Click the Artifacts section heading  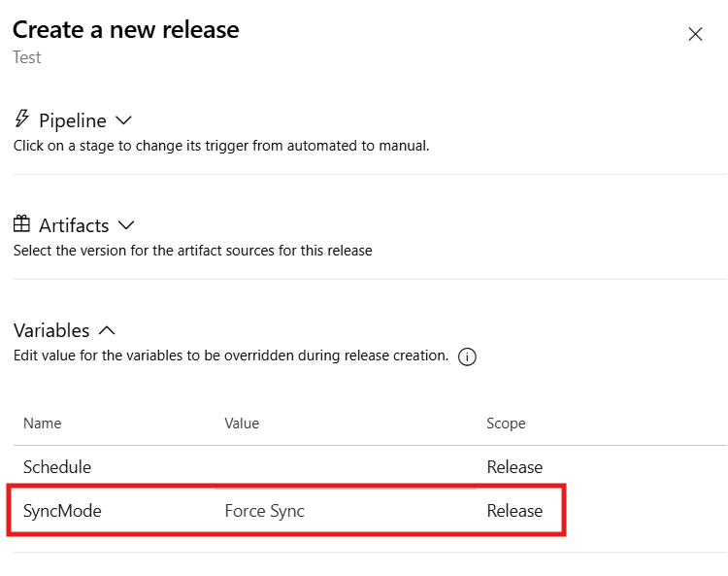click(74, 225)
